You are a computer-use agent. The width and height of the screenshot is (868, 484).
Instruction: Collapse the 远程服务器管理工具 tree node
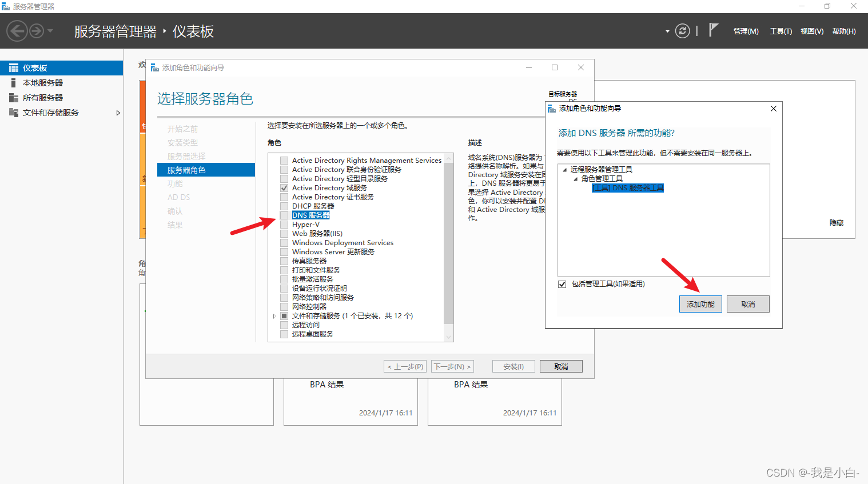(x=565, y=170)
